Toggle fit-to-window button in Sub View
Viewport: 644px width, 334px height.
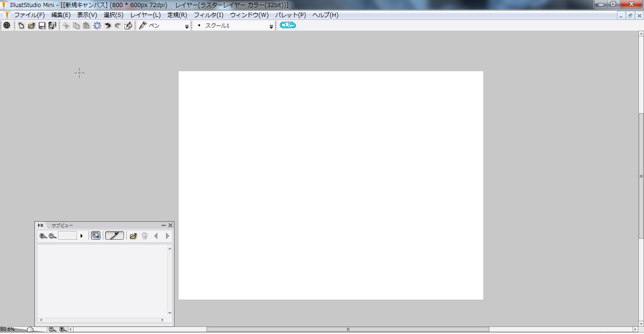click(x=96, y=236)
